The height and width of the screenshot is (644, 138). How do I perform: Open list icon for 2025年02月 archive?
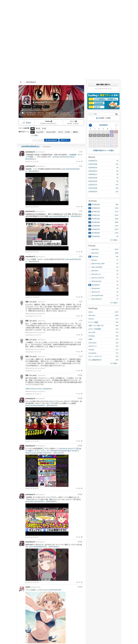90,204
